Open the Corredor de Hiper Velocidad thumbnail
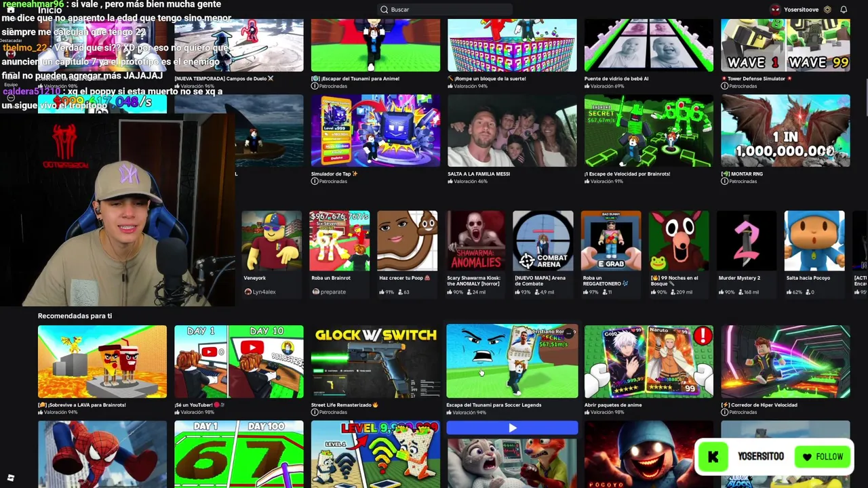The height and width of the screenshot is (488, 868). tap(785, 361)
